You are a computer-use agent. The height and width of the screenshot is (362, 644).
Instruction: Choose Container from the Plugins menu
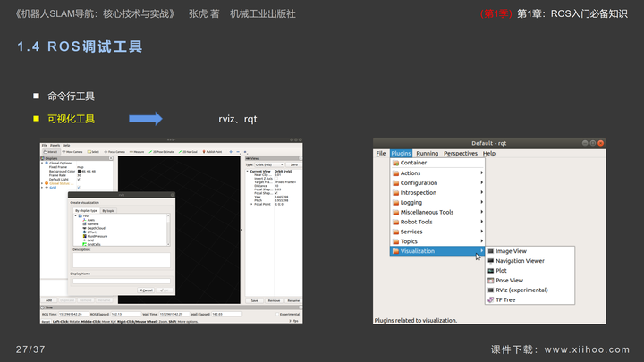[437, 163]
